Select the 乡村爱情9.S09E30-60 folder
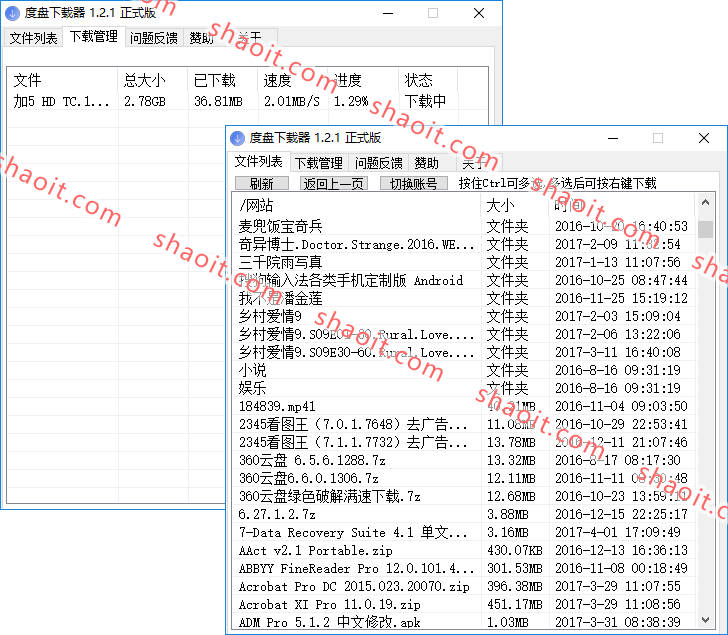 (357, 352)
